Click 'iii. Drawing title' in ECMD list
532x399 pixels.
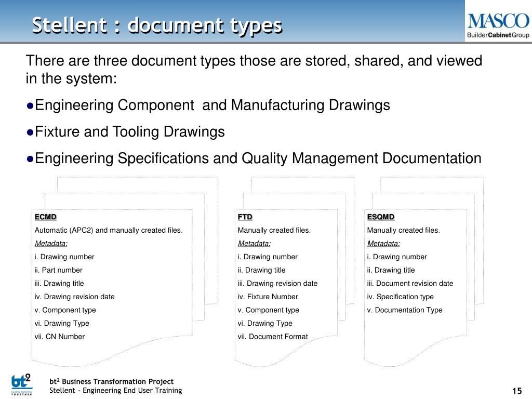(x=59, y=283)
